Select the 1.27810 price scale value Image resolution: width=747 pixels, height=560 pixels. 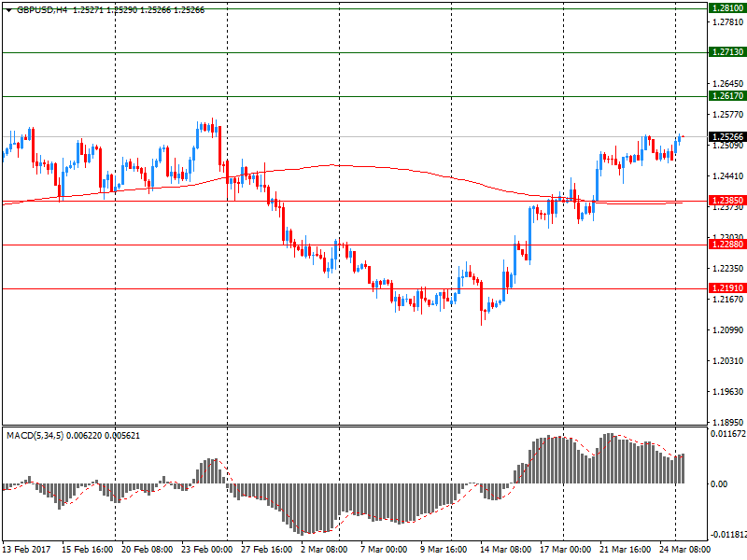pos(727,21)
